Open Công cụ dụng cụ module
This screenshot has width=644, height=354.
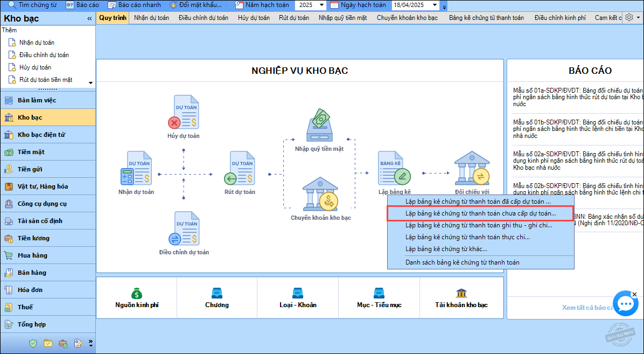(x=47, y=204)
